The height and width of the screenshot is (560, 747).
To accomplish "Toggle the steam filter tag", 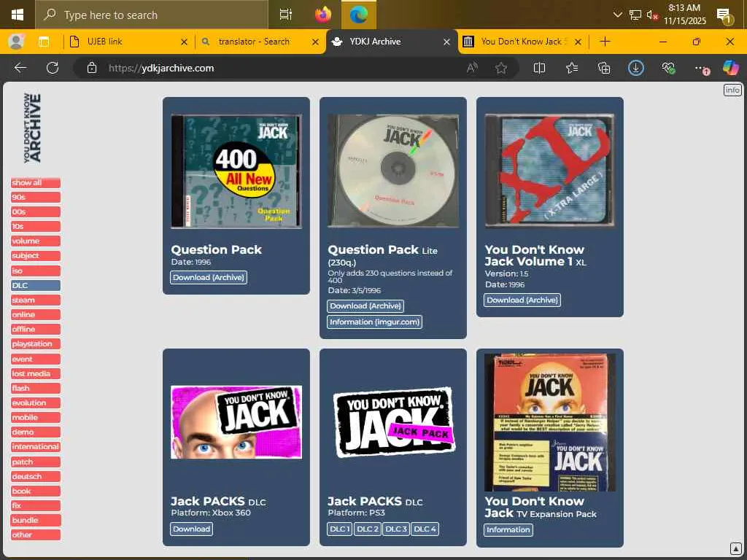I will click(36, 300).
